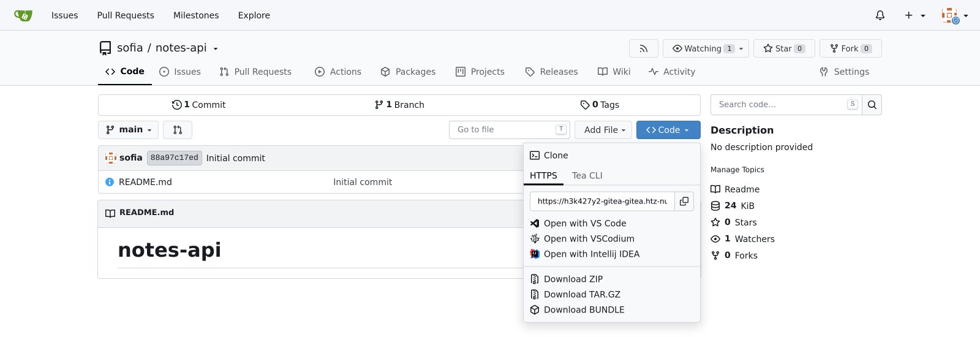Open Issues in top navigation
This screenshot has height=337, width=980.
[65, 15]
